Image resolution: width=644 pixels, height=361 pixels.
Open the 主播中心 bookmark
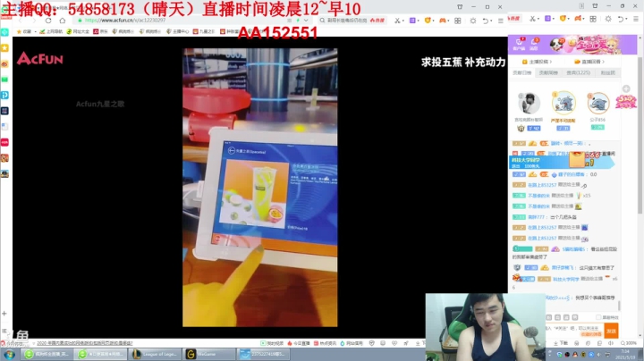pos(177,31)
